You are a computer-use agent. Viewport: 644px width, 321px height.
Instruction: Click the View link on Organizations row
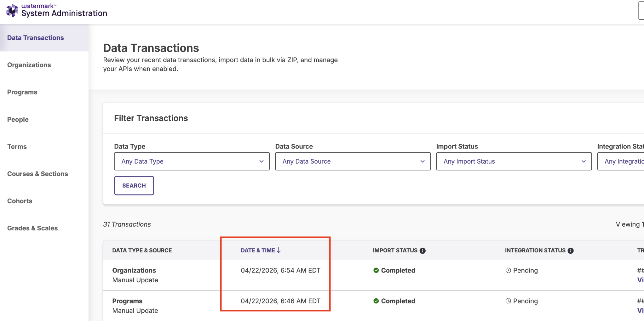[641, 280]
